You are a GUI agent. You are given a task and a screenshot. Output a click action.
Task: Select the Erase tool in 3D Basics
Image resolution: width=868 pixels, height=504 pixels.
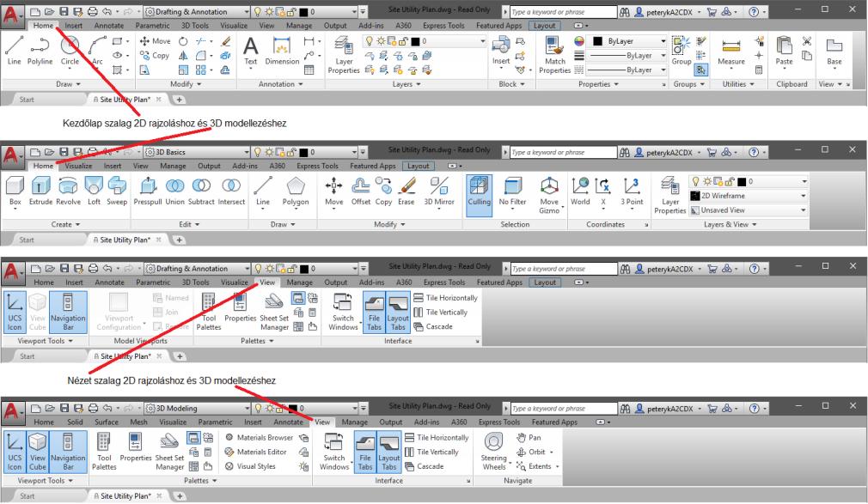406,191
